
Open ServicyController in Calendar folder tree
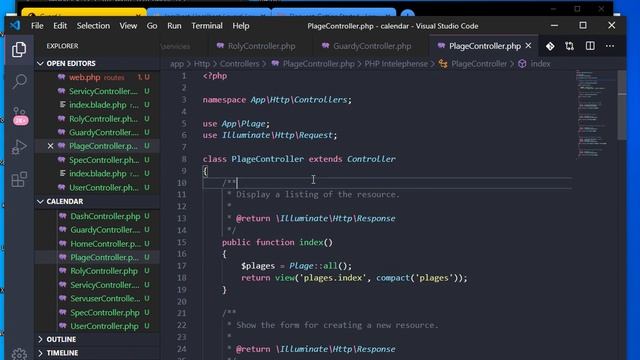point(98,285)
